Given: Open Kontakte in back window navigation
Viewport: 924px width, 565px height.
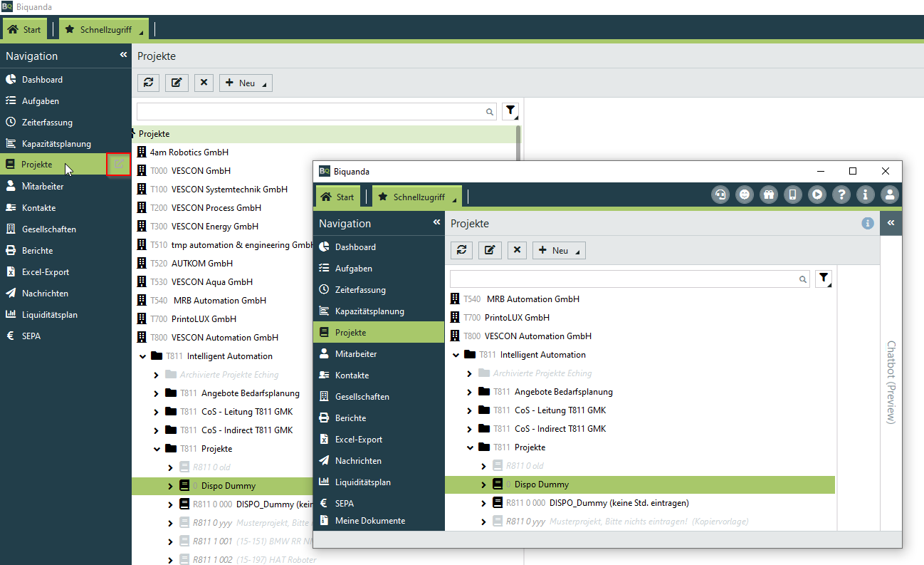Looking at the screenshot, I should tap(65, 208).
